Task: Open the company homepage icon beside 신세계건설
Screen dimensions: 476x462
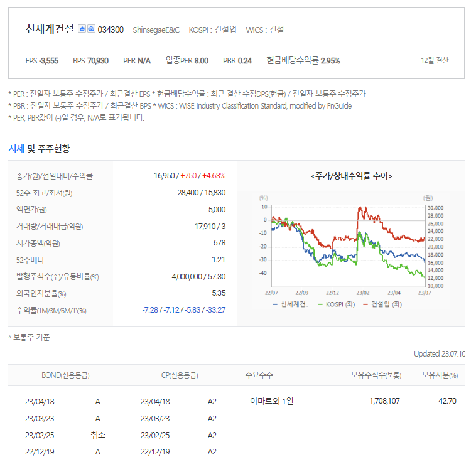Action: click(82, 29)
